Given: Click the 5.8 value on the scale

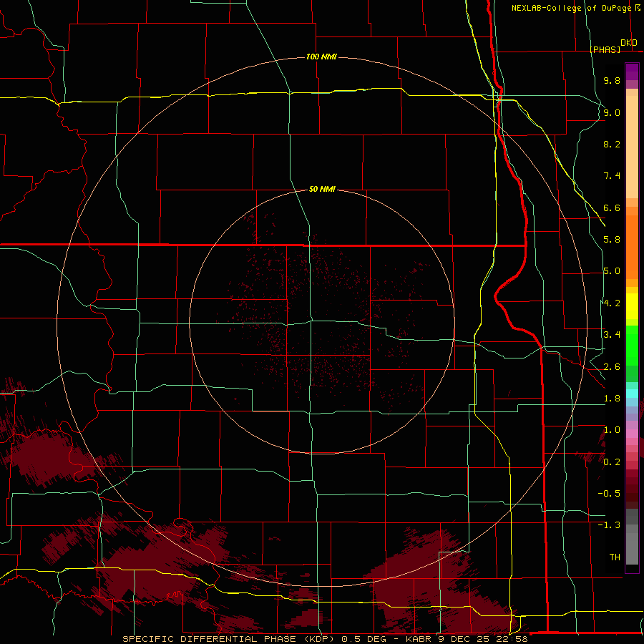Looking at the screenshot, I should coord(612,240).
